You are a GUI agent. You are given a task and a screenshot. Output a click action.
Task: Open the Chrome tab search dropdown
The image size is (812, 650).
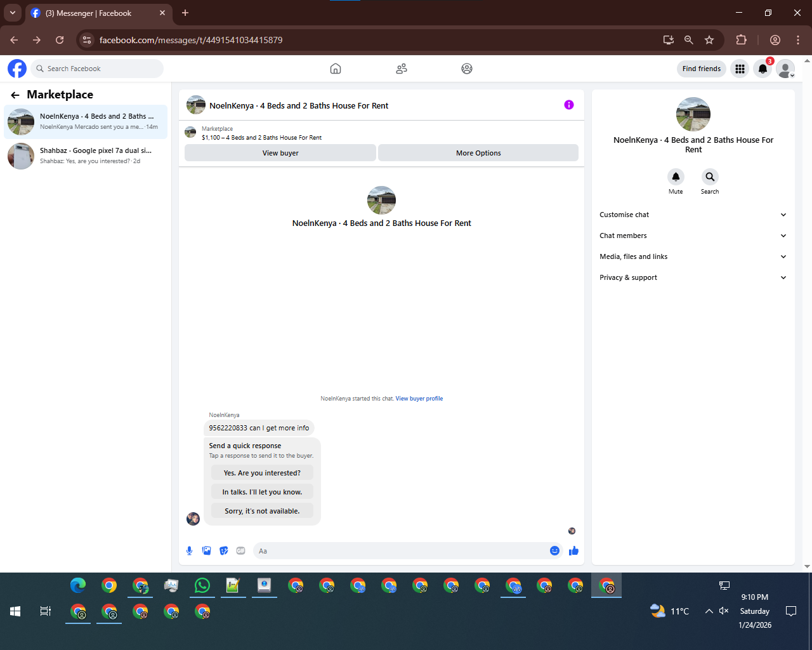click(12, 13)
